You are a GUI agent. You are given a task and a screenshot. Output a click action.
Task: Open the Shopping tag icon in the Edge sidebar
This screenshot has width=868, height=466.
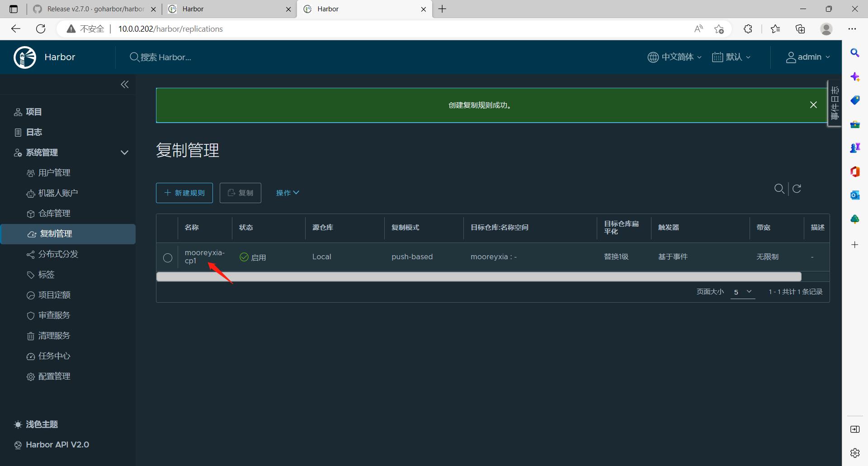(x=855, y=100)
